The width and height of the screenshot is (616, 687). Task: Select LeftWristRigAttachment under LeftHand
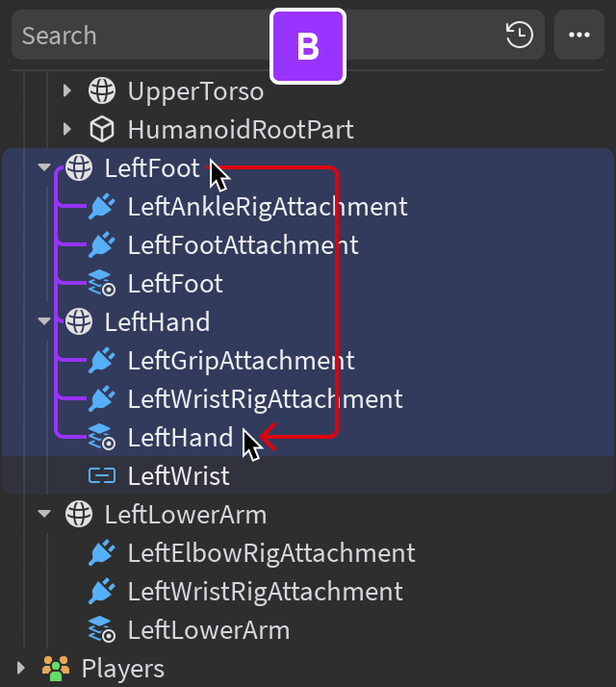click(265, 398)
